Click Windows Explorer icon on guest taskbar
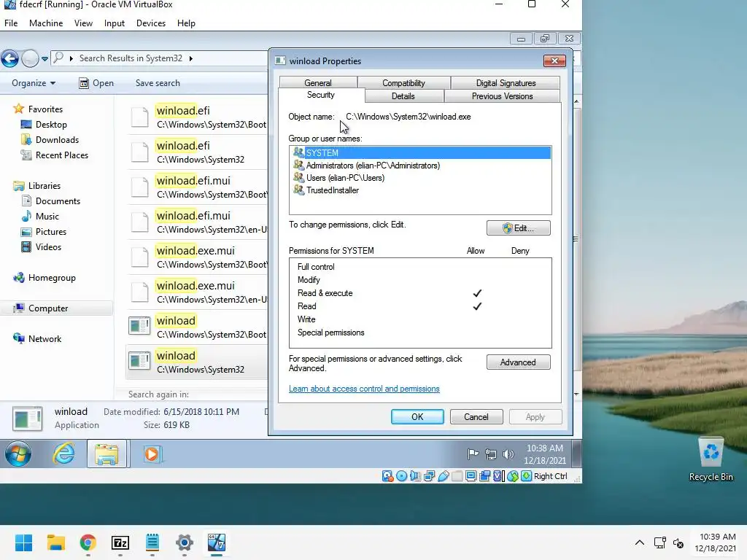 [x=107, y=454]
